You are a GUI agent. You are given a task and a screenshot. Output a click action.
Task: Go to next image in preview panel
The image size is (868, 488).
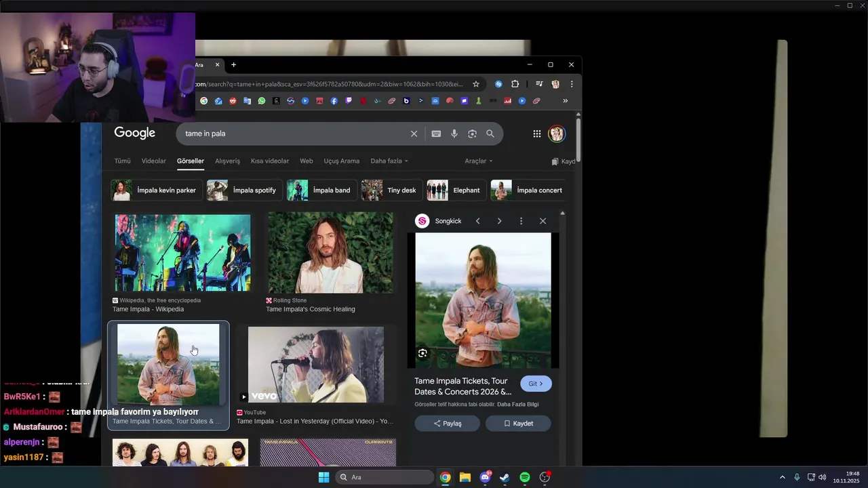click(500, 221)
